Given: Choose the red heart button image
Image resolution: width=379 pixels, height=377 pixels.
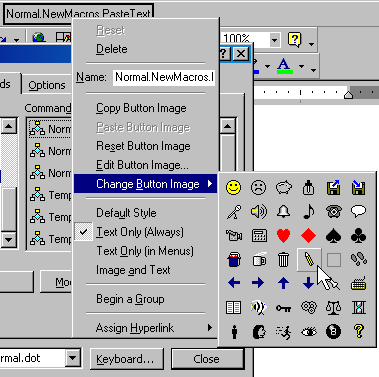Looking at the screenshot, I should (283, 236).
